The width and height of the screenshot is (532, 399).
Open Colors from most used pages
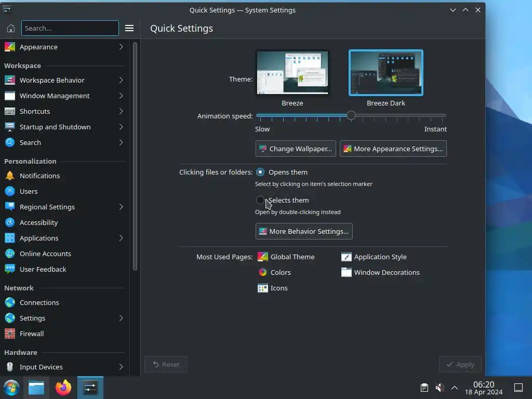tap(274, 272)
